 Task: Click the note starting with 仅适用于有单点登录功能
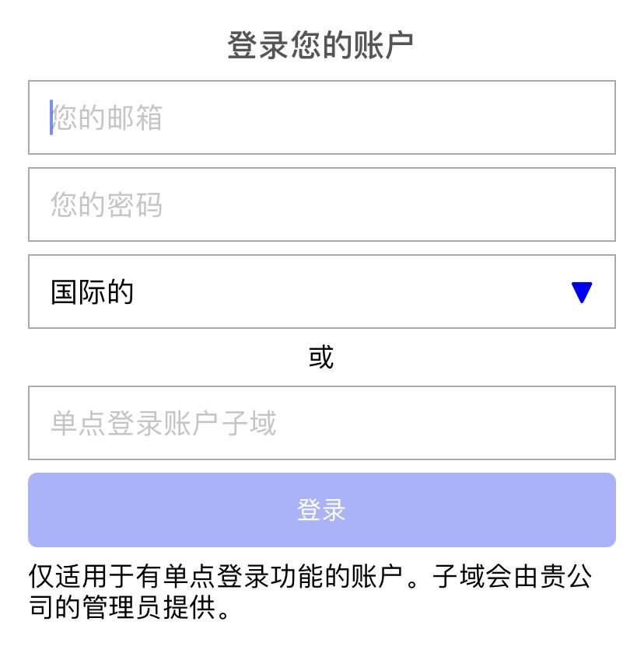310,592
